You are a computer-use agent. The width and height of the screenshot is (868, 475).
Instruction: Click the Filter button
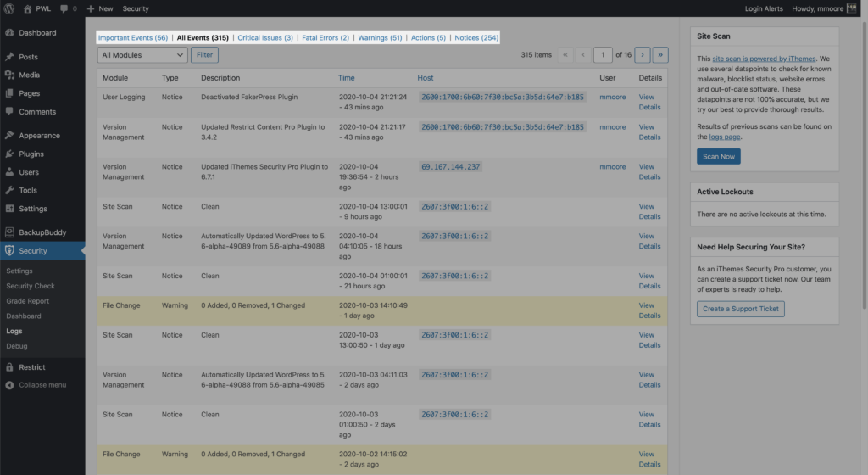(x=204, y=55)
